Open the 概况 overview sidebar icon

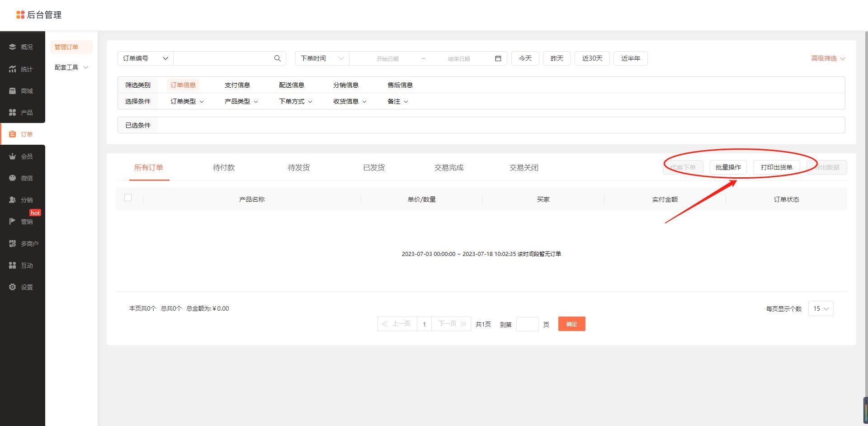point(12,47)
